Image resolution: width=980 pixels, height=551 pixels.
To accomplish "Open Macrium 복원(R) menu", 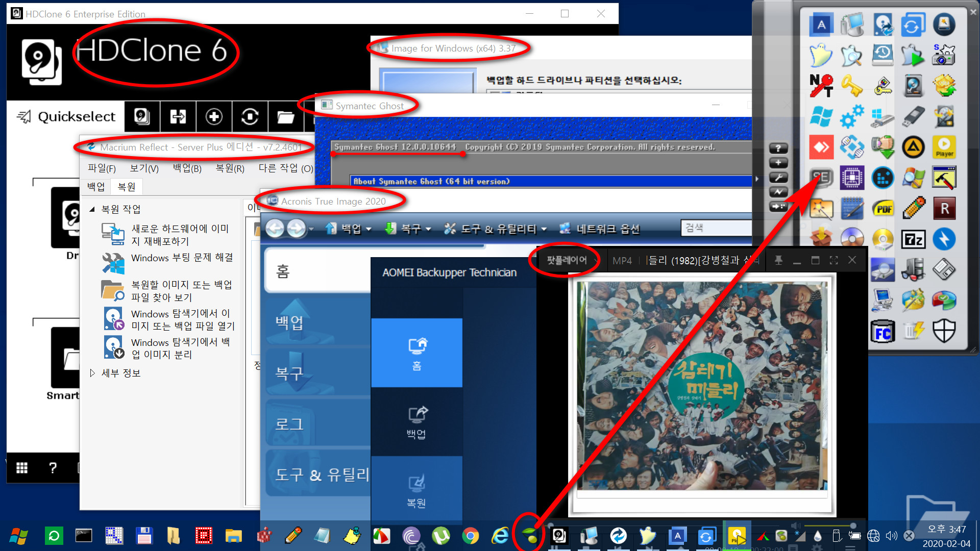I will pyautogui.click(x=230, y=168).
